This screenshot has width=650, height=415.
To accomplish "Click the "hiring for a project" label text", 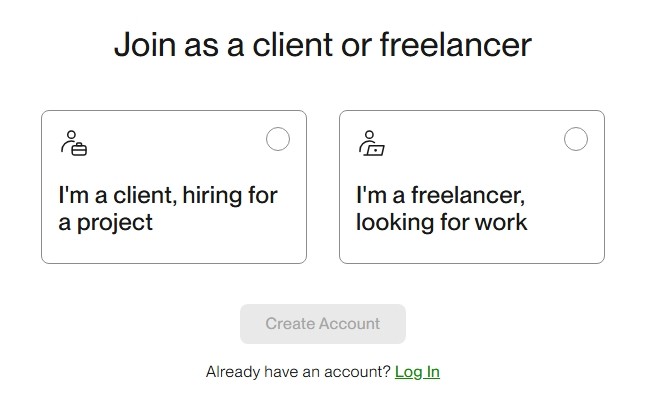I will pos(167,208).
